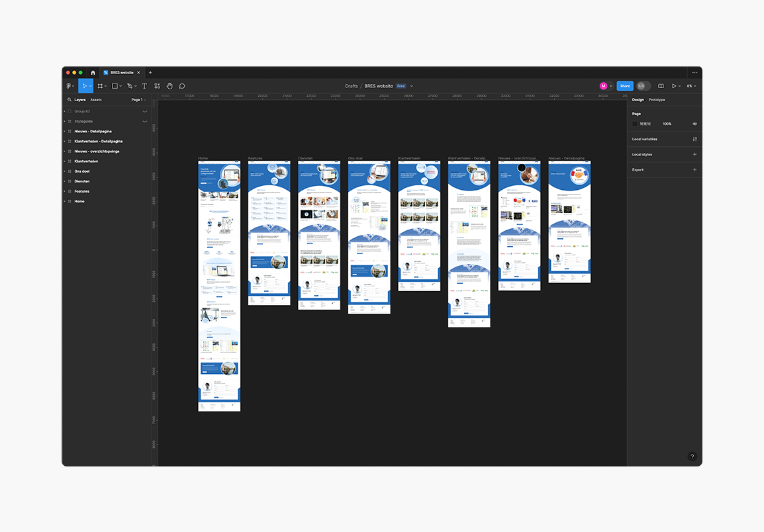Viewport: 764px width, 532px height.
Task: Open the Assets tab
Action: [x=96, y=100]
